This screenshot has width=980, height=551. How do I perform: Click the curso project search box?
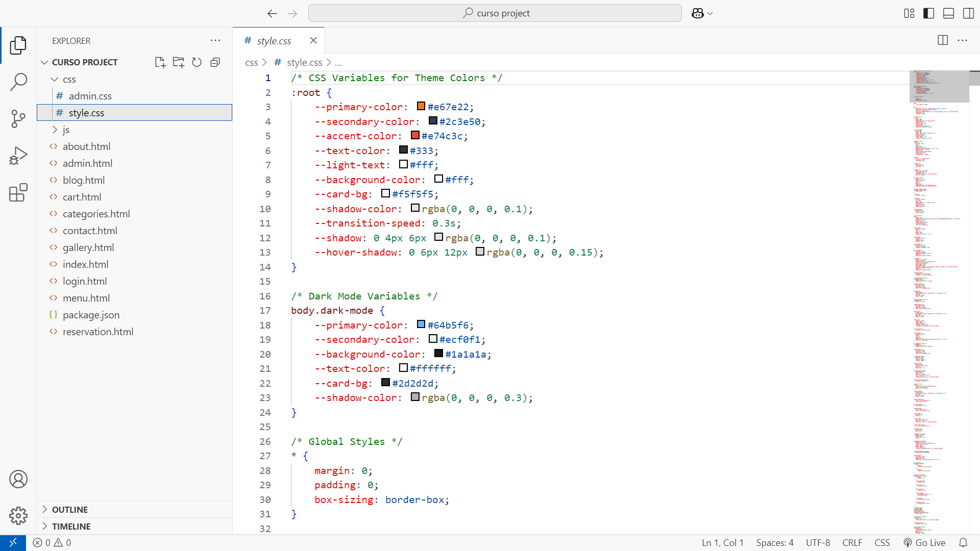pyautogui.click(x=495, y=13)
